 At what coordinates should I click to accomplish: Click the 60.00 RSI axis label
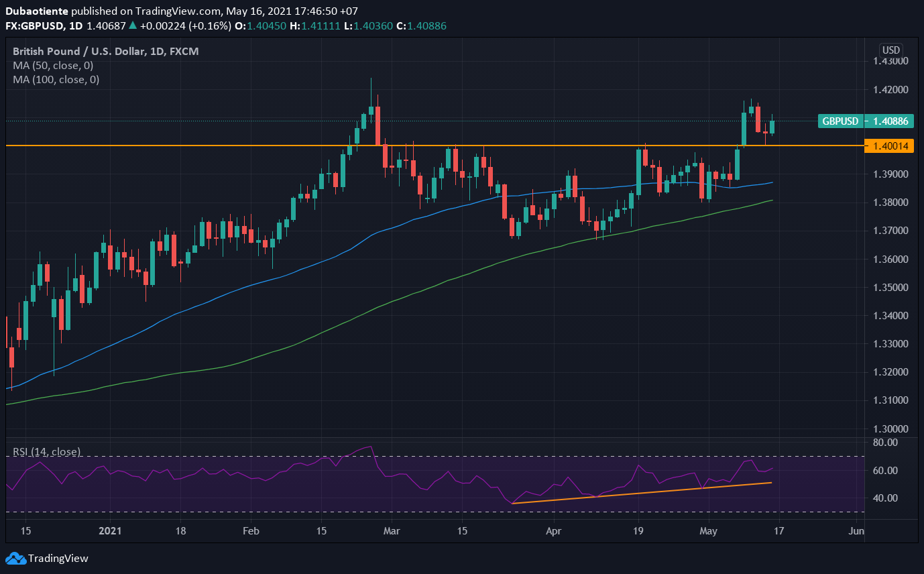884,471
